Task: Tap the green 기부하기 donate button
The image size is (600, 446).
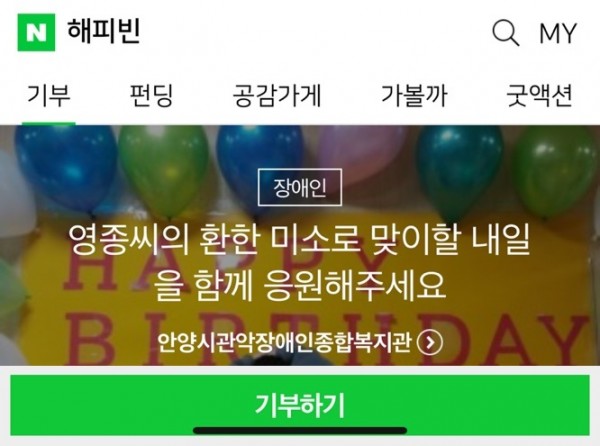Action: click(300, 405)
